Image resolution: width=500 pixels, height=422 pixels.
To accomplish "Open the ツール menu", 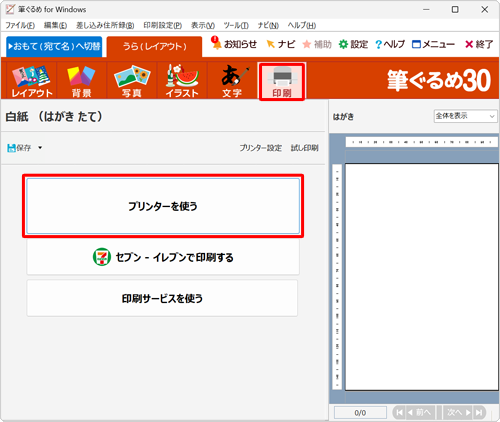I will pos(236,25).
